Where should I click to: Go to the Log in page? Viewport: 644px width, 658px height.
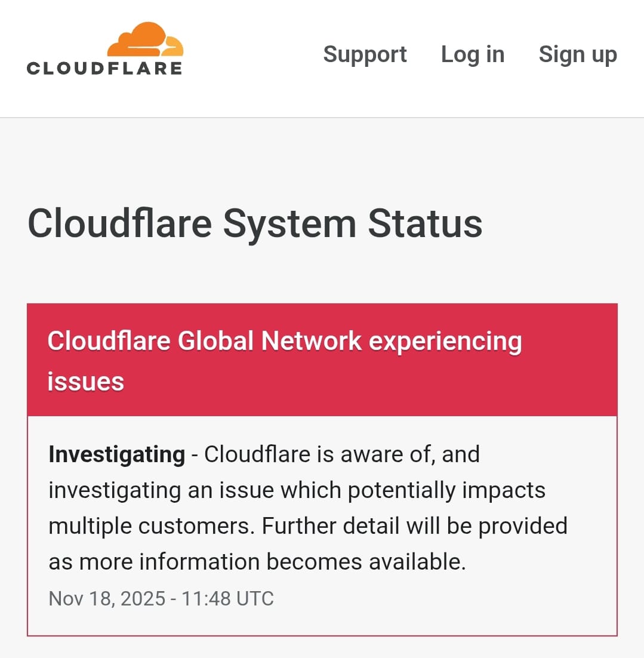coord(473,54)
